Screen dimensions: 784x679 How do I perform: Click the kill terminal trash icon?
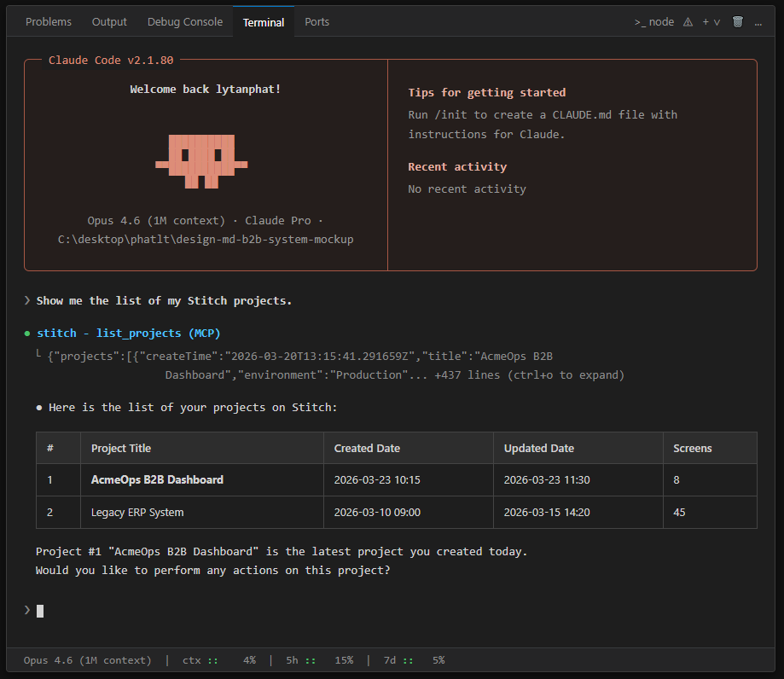pos(738,22)
